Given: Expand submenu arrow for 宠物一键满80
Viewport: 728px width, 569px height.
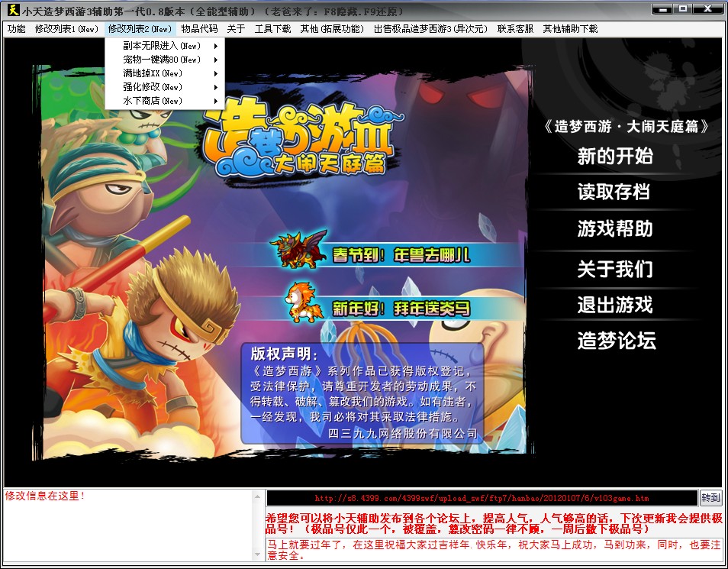Looking at the screenshot, I should pos(216,60).
